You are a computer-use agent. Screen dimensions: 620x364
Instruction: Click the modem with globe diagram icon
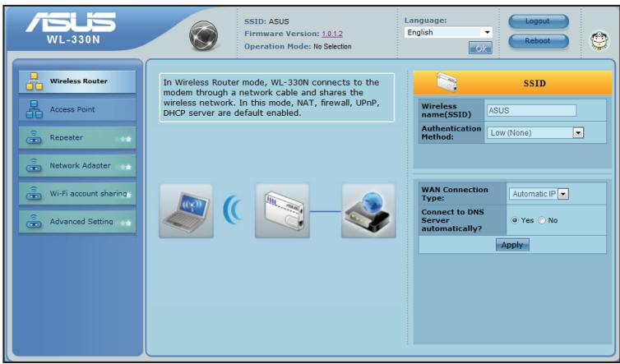point(368,211)
